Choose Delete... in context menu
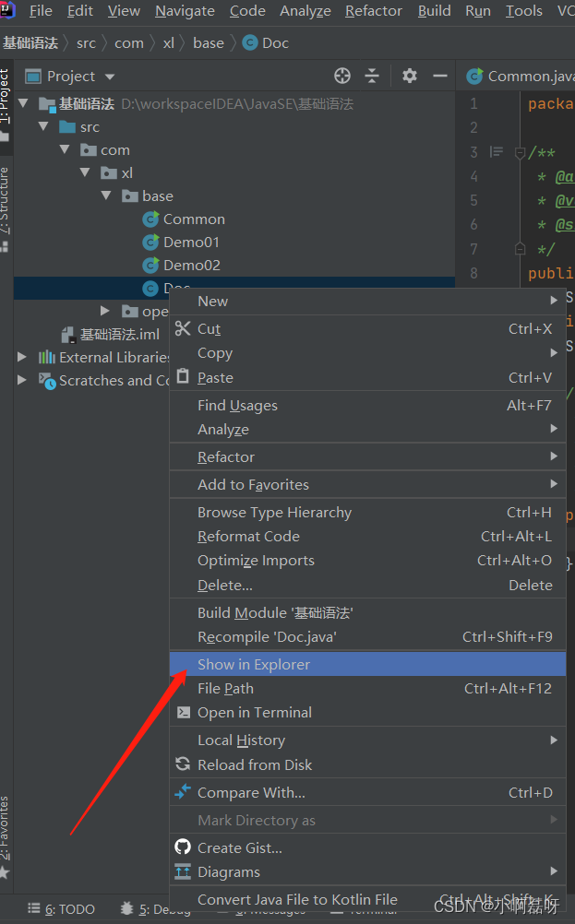Image resolution: width=575 pixels, height=924 pixels. tap(367, 586)
